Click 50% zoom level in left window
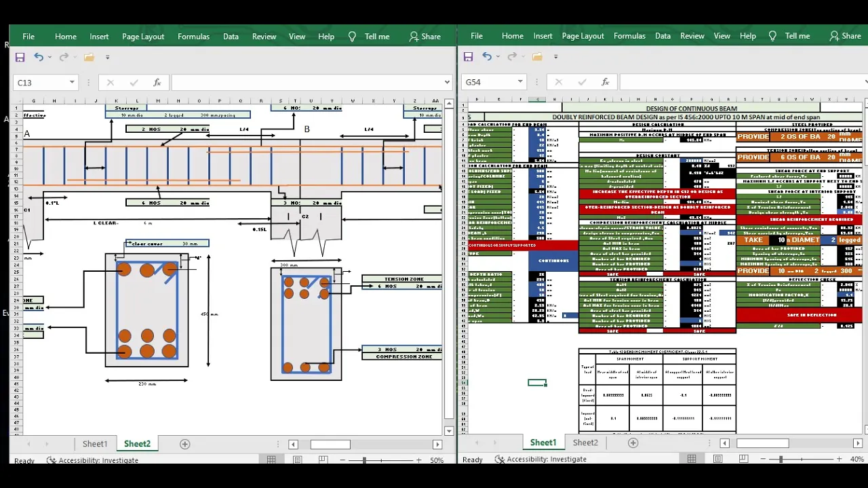 coord(437,460)
